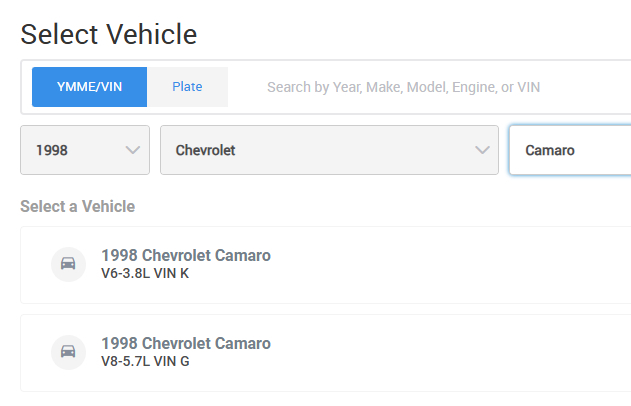The width and height of the screenshot is (631, 406).
Task: Click the Select a Vehicle list label
Action: [x=77, y=207]
